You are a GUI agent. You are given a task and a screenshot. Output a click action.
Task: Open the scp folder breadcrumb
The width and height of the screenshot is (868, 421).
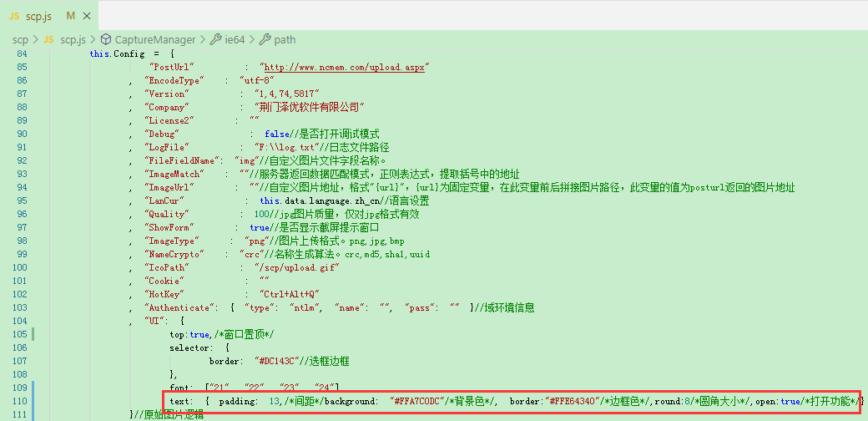(21, 39)
